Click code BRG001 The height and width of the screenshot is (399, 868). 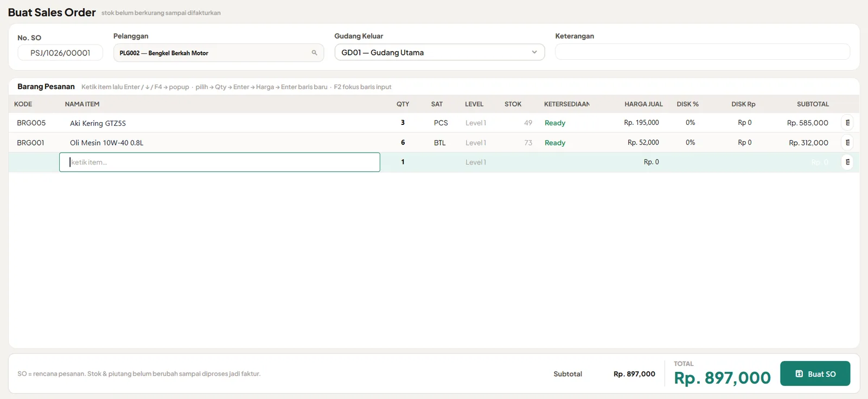click(x=30, y=143)
